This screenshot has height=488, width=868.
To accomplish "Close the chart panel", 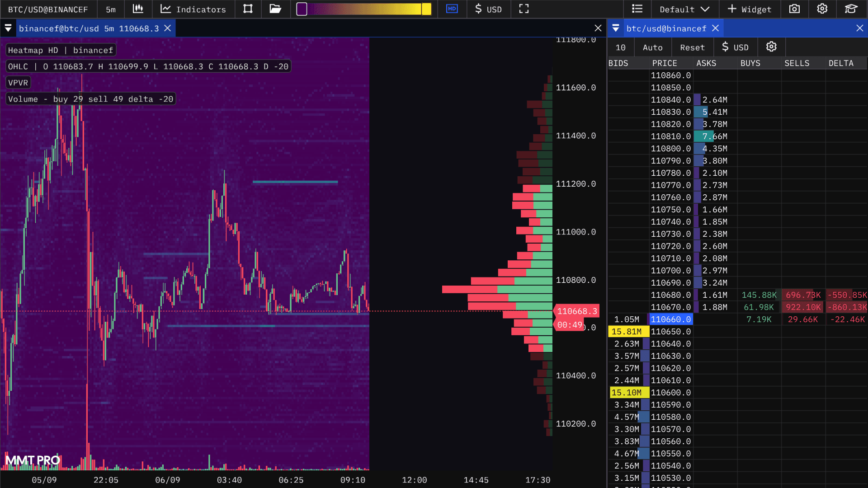I will [x=598, y=28].
